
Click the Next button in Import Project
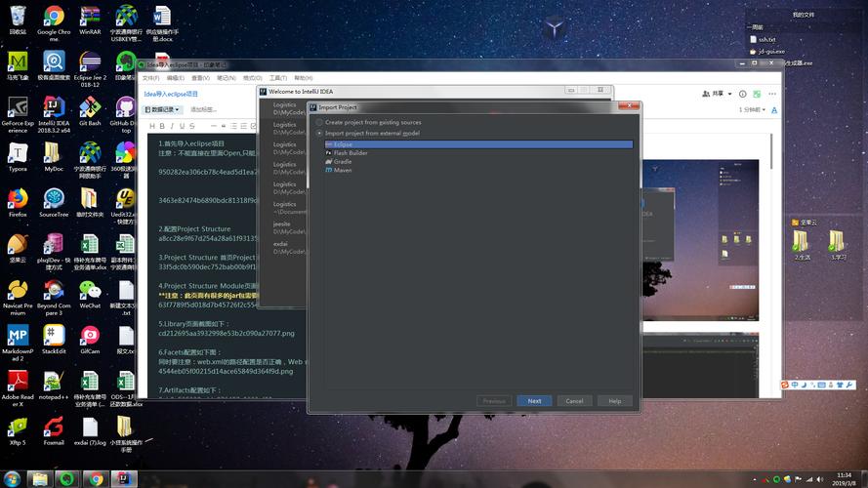[534, 401]
